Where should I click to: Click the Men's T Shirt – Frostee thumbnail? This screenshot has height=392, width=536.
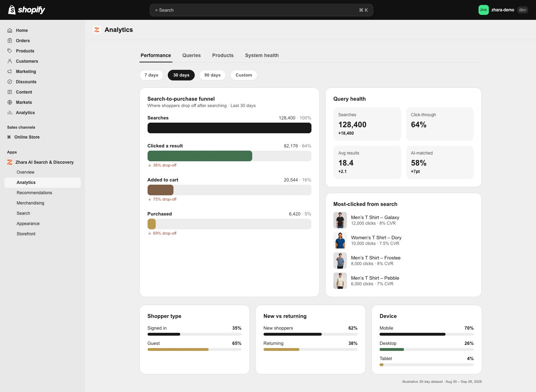pos(340,261)
